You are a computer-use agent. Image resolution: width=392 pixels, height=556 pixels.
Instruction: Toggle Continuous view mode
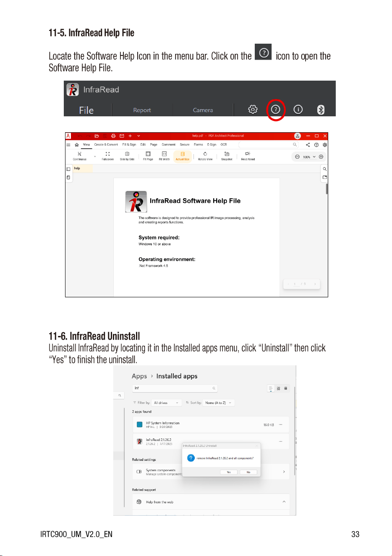click(x=80, y=156)
